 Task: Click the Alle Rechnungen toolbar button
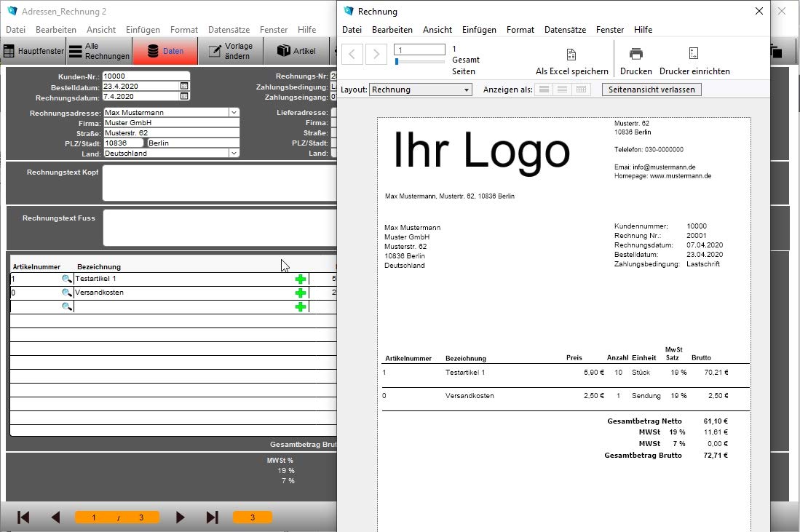click(x=100, y=51)
